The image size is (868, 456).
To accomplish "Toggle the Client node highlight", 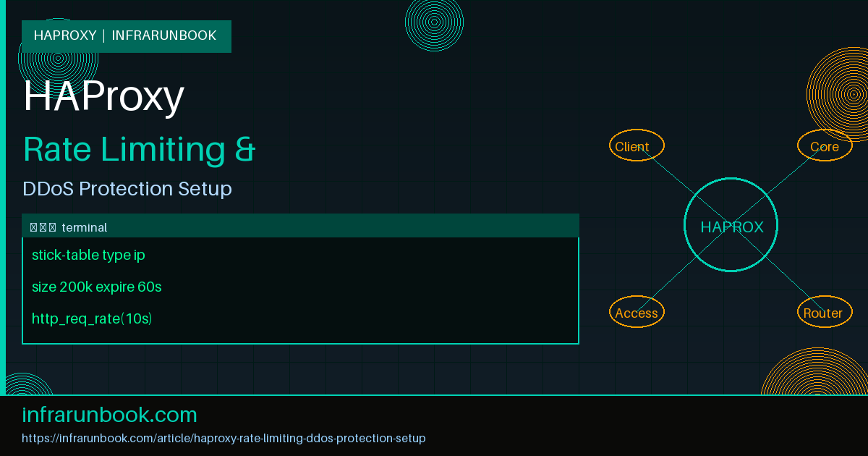I will (x=637, y=145).
